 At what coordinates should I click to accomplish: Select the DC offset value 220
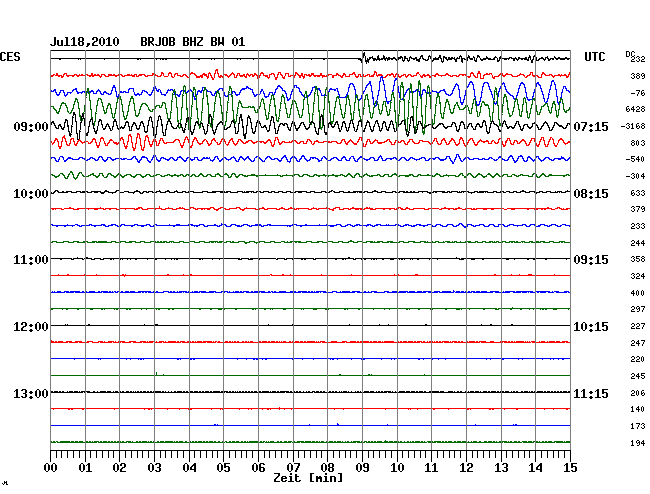[x=638, y=359]
